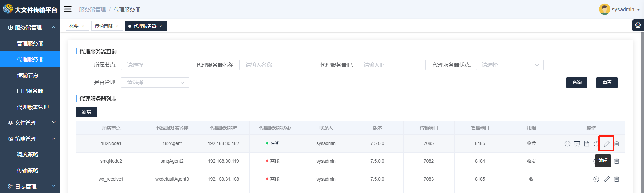The height and width of the screenshot is (193, 644).
Task: Pause the 182Agent proxy server
Action: point(567,144)
